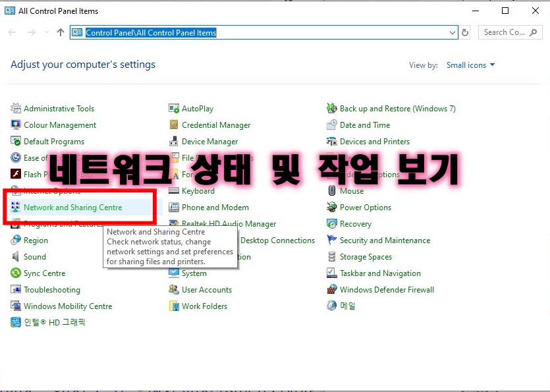Open the Device Manager icon

point(174,142)
